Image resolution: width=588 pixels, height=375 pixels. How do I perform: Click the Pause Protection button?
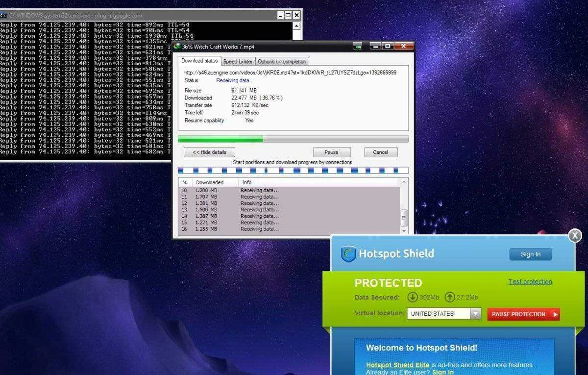(523, 314)
